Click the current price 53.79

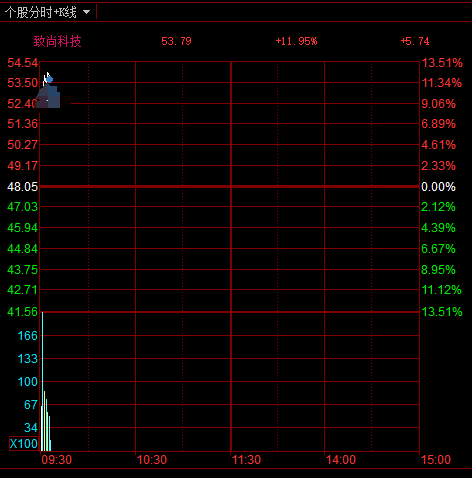(176, 41)
